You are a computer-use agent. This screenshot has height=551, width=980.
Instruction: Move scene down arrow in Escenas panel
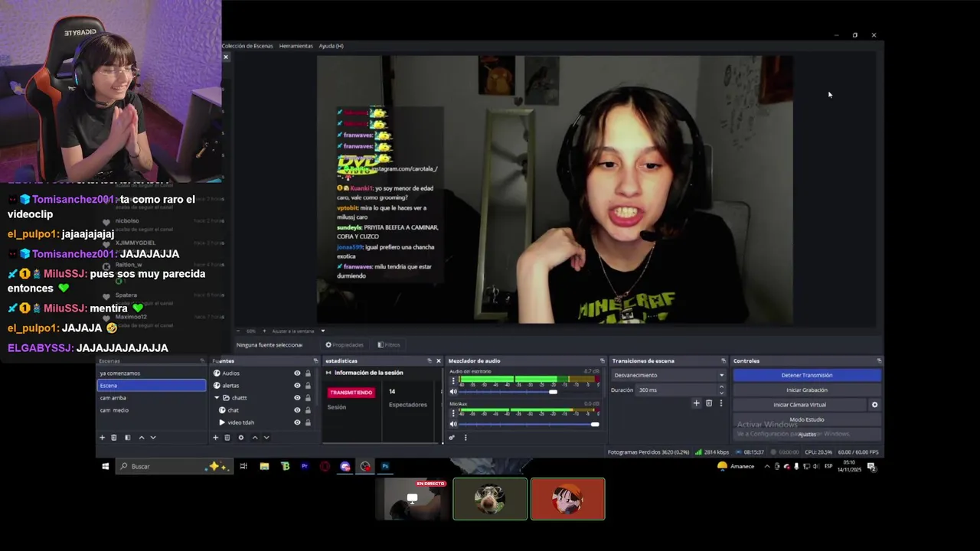pos(153,438)
